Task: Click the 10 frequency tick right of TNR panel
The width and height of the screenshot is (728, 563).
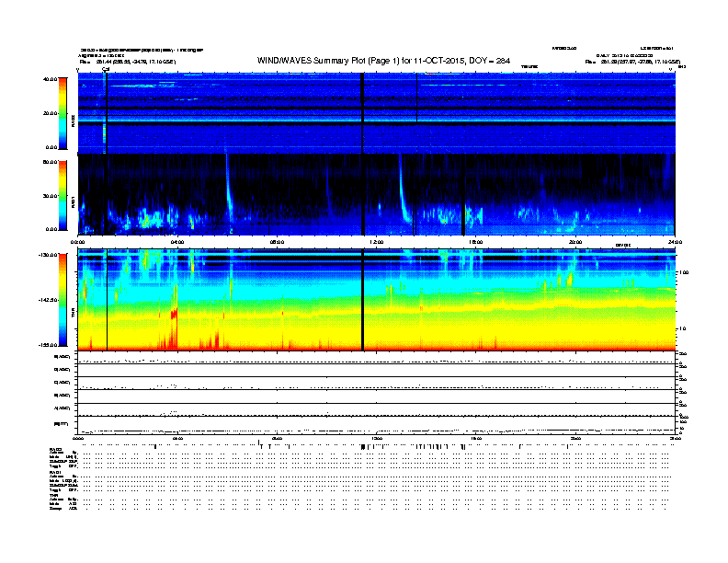Action: pos(682,328)
